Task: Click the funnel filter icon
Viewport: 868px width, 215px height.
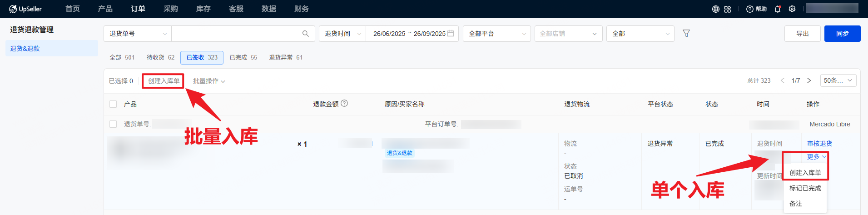Action: click(x=686, y=34)
